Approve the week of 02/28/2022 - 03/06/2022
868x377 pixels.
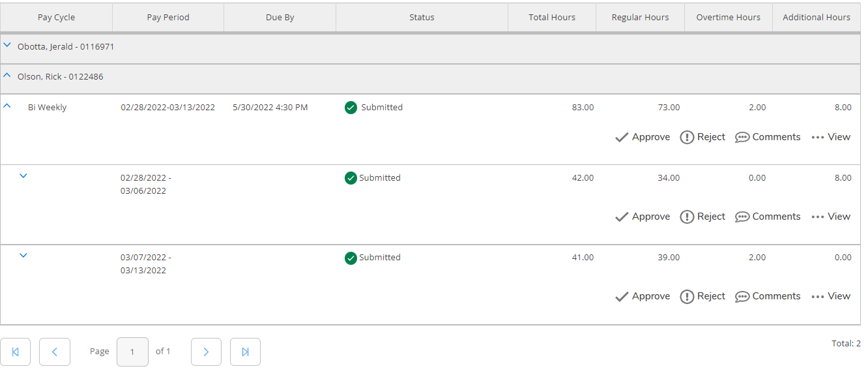click(643, 217)
